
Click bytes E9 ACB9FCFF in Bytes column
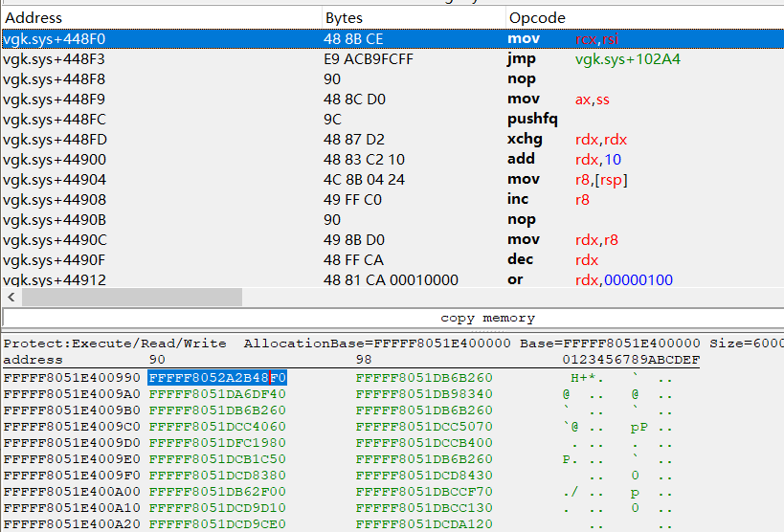(369, 59)
